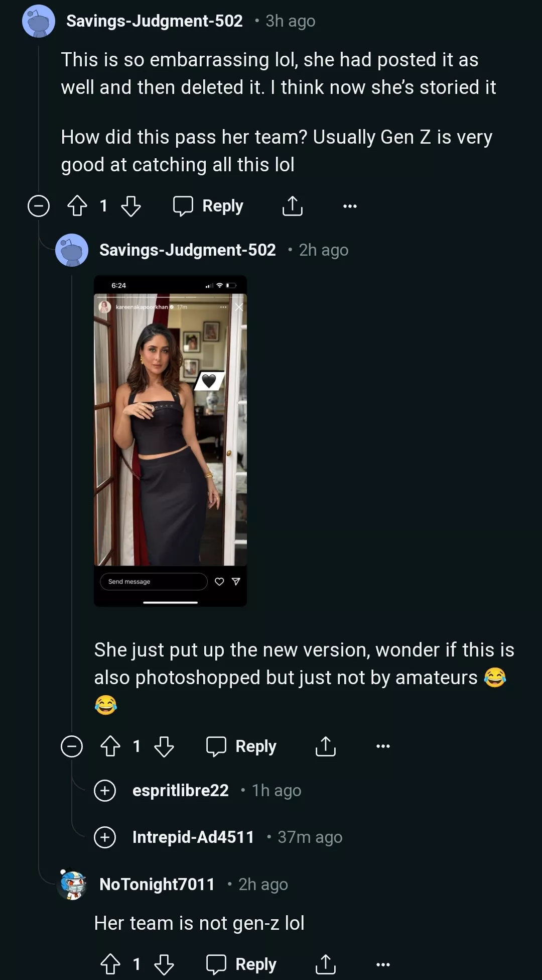The height and width of the screenshot is (980, 542).
Task: Reply to the top Savings-Judgment-502 comment
Action: point(208,206)
